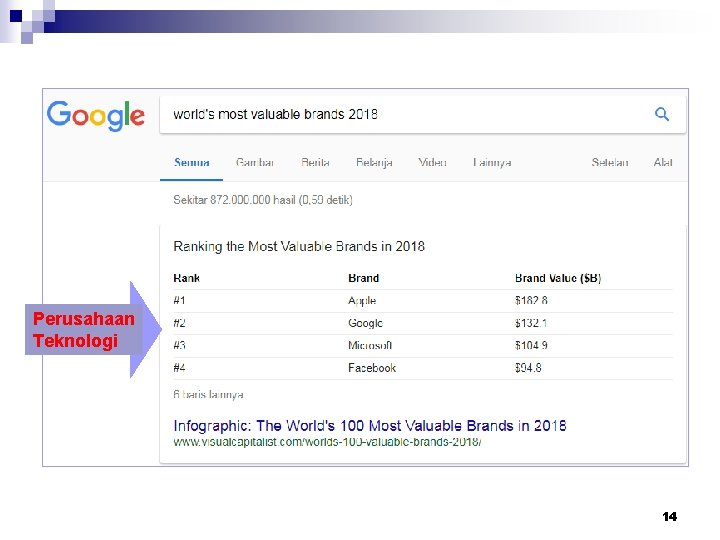720x540 pixels.
Task: Switch to the Video tab
Action: [432, 163]
